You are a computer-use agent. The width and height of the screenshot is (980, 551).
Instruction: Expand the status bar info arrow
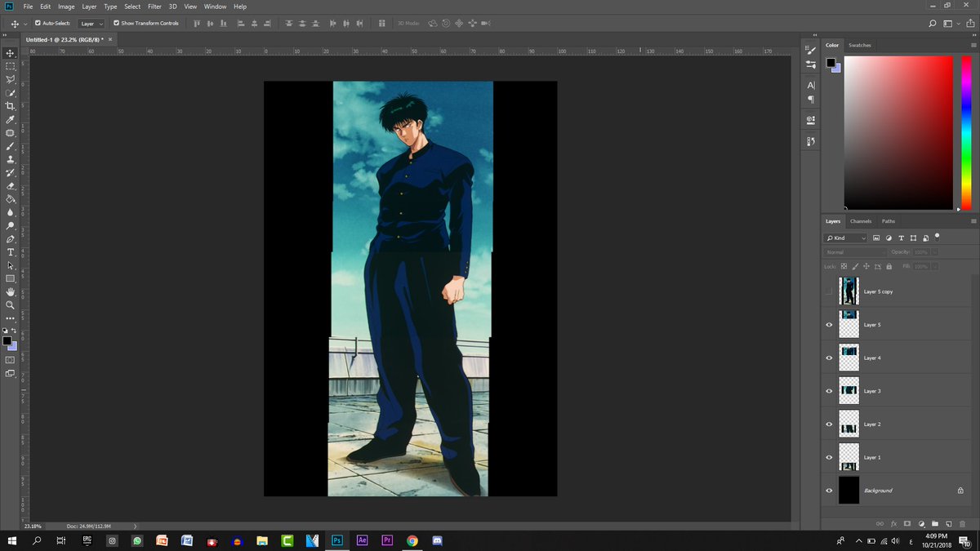click(x=135, y=527)
